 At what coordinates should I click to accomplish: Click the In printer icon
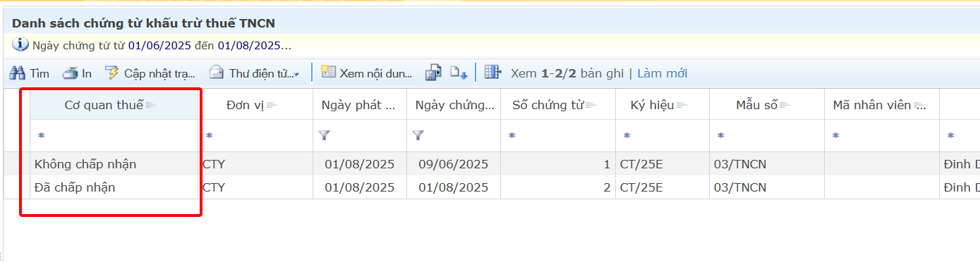click(70, 73)
